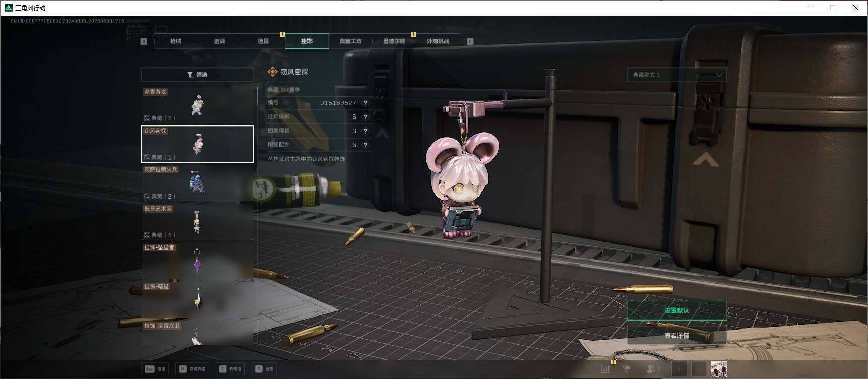The width and height of the screenshot is (868, 379).
Task: Click the 查看详情 button
Action: tap(676, 335)
